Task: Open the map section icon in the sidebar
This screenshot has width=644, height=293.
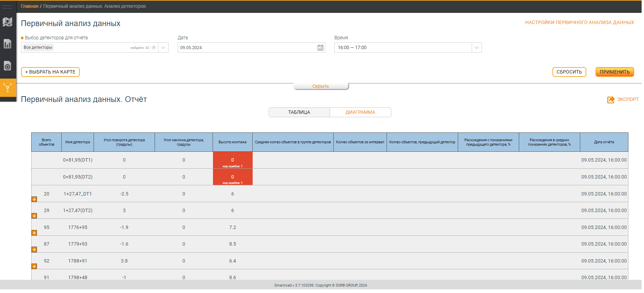Action: [7, 22]
